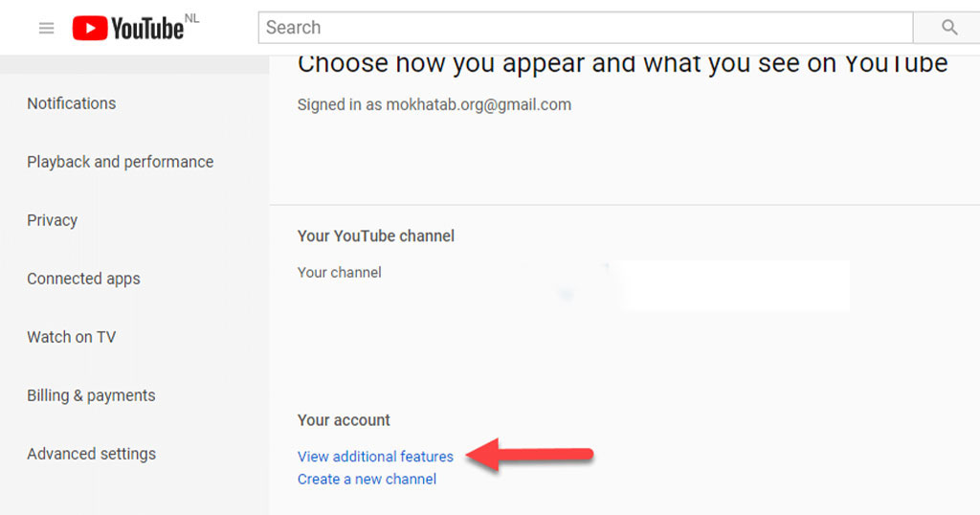Open Connected apps settings

pyautogui.click(x=83, y=279)
